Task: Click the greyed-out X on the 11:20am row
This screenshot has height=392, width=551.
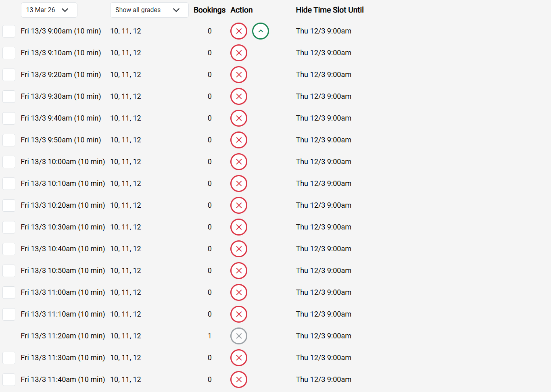Action: pos(239,336)
